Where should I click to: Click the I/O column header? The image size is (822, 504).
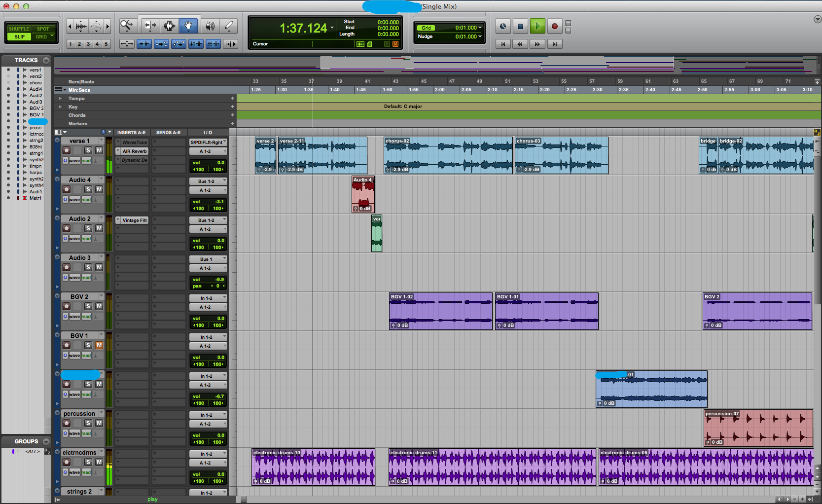click(x=208, y=133)
